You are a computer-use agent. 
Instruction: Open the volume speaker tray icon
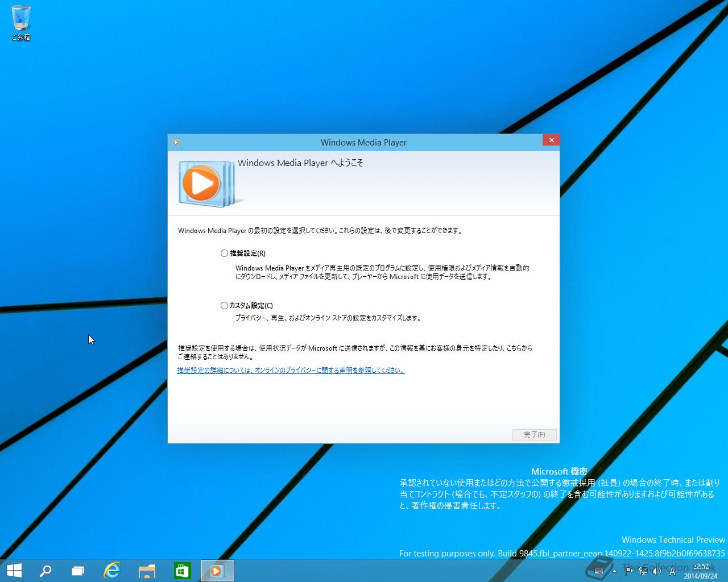[x=657, y=571]
